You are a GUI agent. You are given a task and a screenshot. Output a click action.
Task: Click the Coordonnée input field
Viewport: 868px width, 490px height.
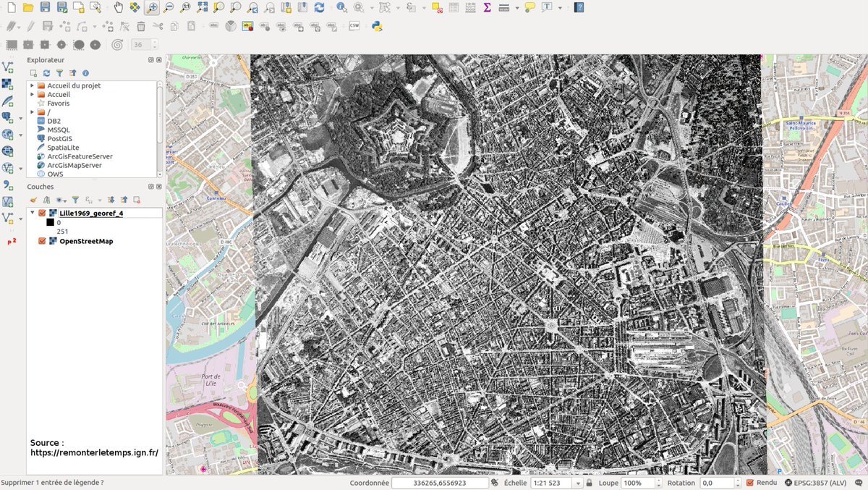point(439,483)
